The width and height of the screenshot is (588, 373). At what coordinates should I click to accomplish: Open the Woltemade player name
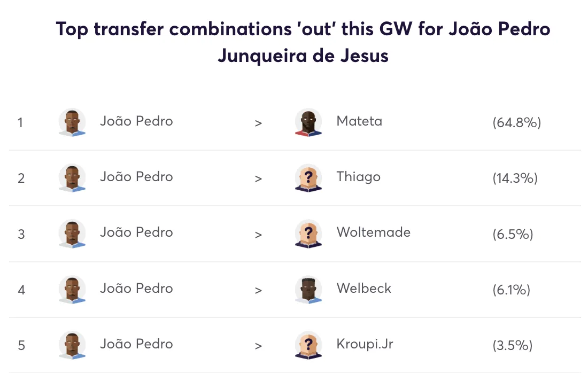point(373,232)
